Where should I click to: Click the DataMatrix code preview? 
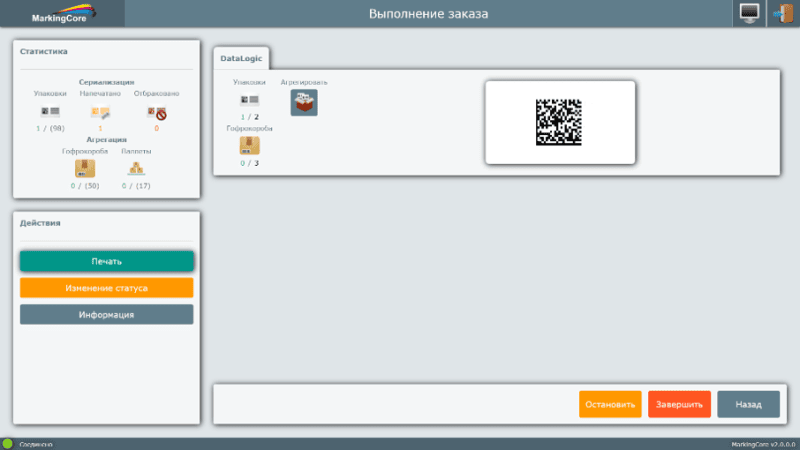click(559, 122)
